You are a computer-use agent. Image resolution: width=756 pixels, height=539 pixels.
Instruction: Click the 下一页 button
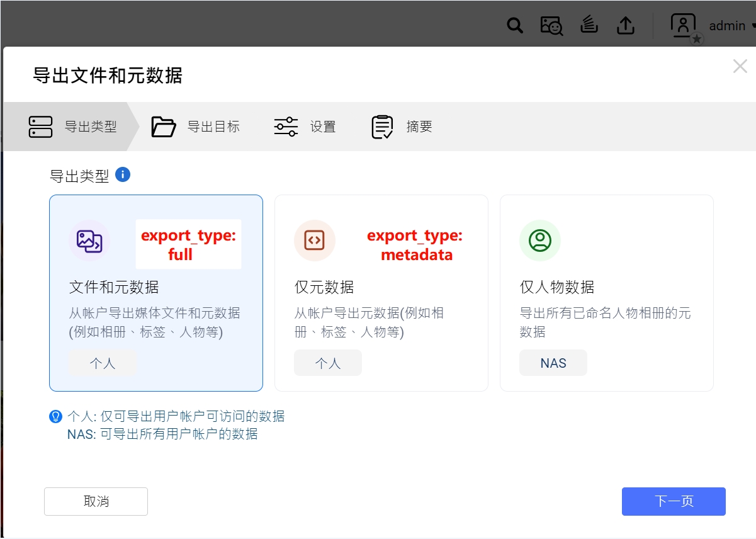[674, 501]
